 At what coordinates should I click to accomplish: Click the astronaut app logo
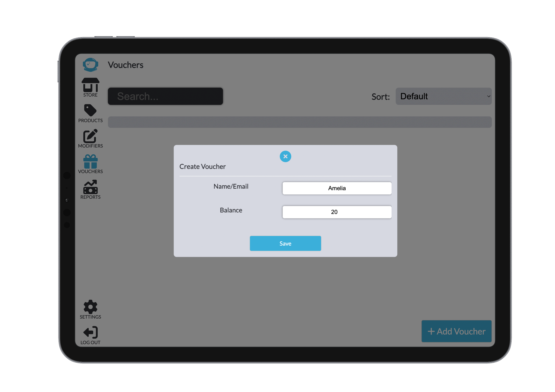(x=90, y=64)
